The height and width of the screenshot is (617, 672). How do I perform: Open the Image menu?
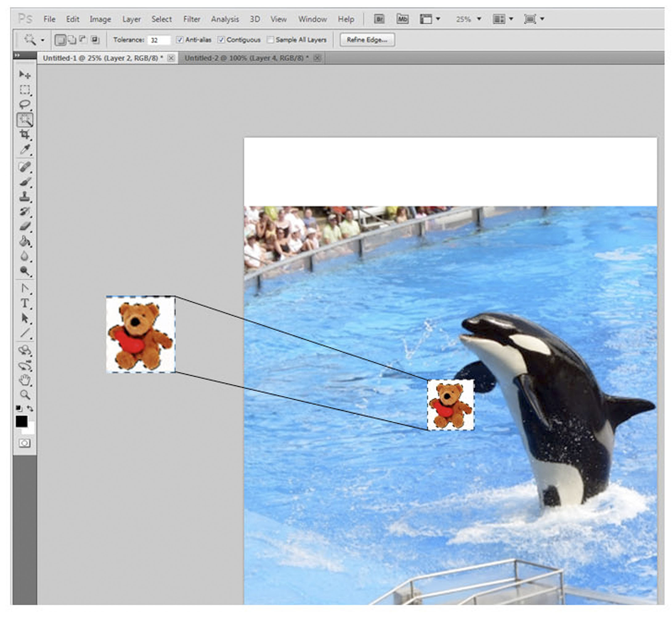pos(100,19)
